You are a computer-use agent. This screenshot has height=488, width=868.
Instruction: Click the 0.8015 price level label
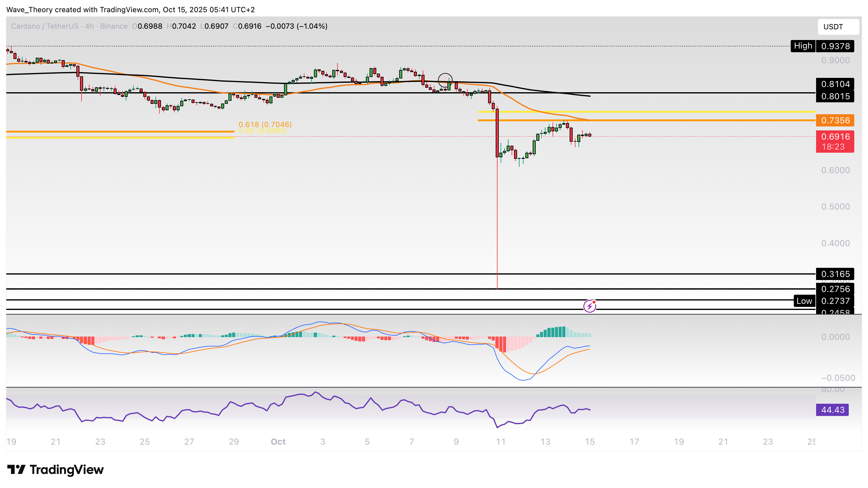point(835,97)
